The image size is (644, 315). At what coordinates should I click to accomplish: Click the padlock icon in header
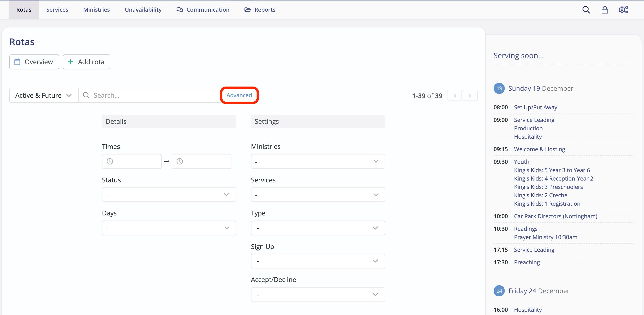604,10
